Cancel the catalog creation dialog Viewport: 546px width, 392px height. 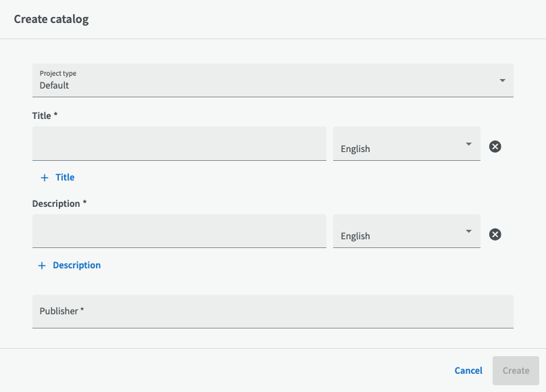pyautogui.click(x=468, y=370)
